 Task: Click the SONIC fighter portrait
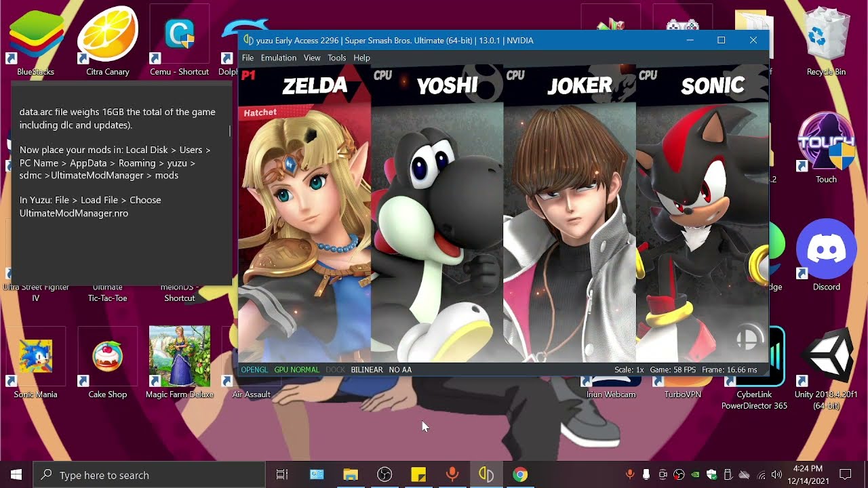tap(703, 213)
